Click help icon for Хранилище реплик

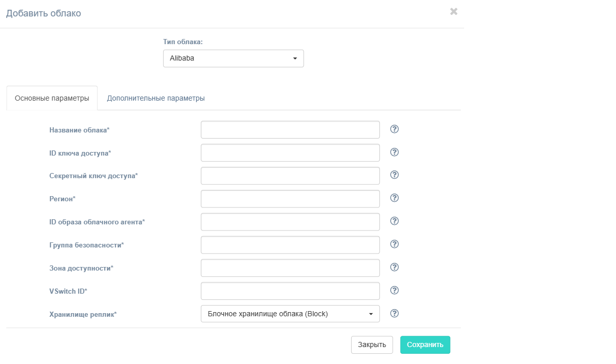click(394, 313)
